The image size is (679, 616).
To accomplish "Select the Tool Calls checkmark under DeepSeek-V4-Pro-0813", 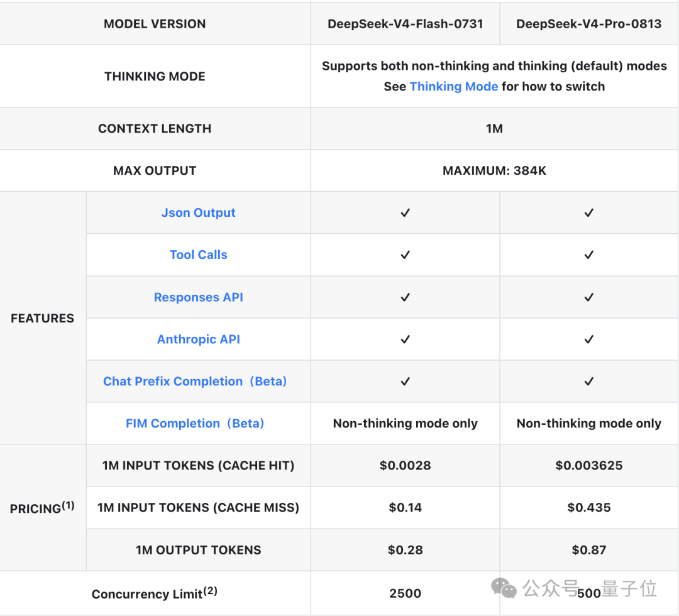I will click(x=589, y=255).
